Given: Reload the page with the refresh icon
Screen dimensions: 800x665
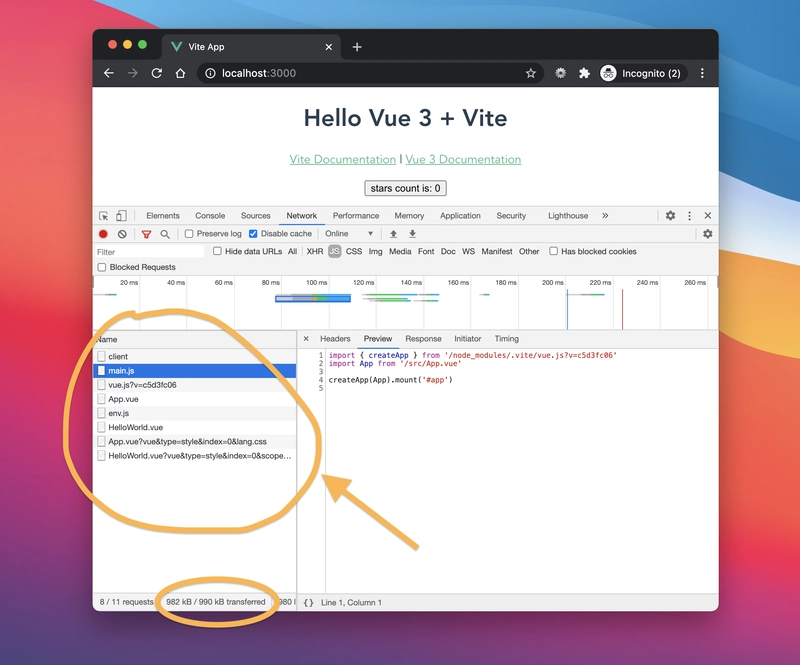Looking at the screenshot, I should pos(157,73).
